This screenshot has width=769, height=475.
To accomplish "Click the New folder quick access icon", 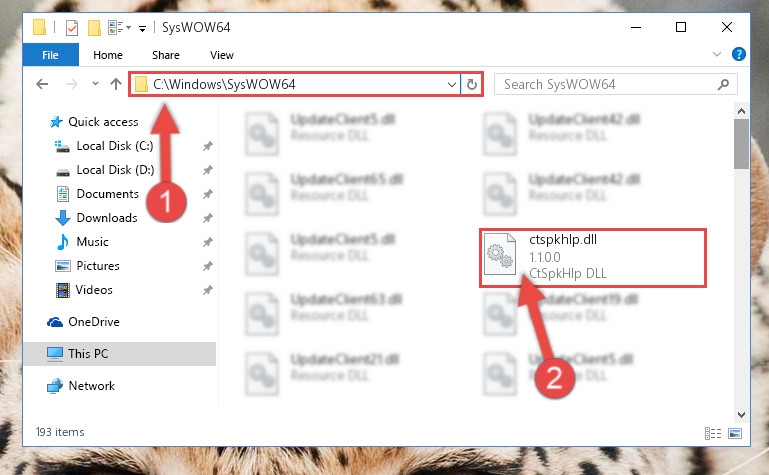I will 94,27.
